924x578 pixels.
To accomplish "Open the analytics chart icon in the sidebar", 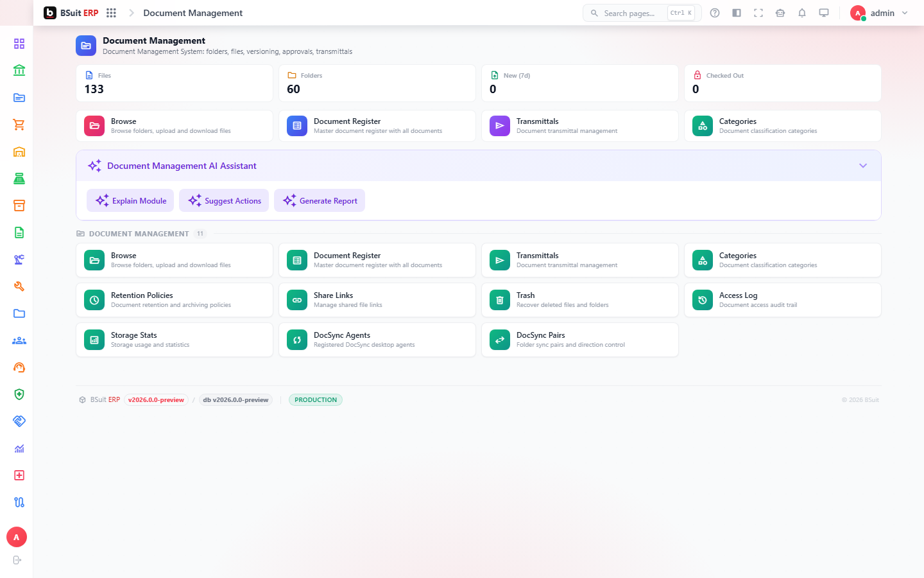I will (x=19, y=448).
